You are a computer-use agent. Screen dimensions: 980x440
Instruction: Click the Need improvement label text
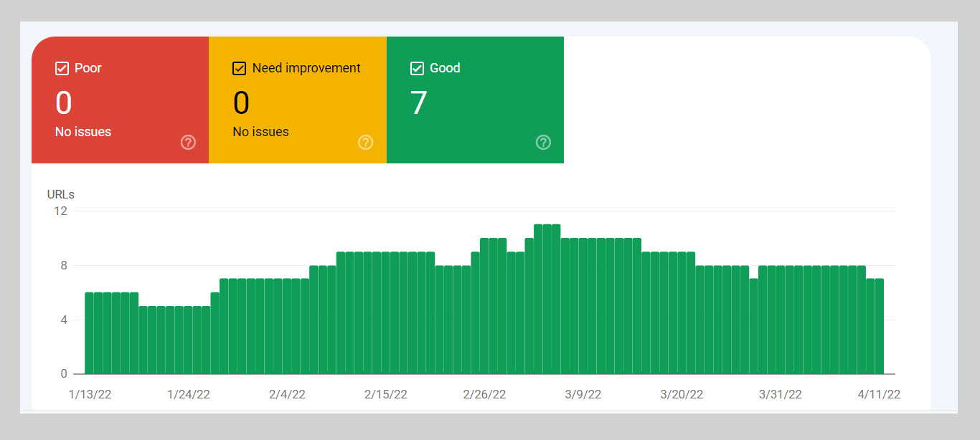click(x=306, y=69)
